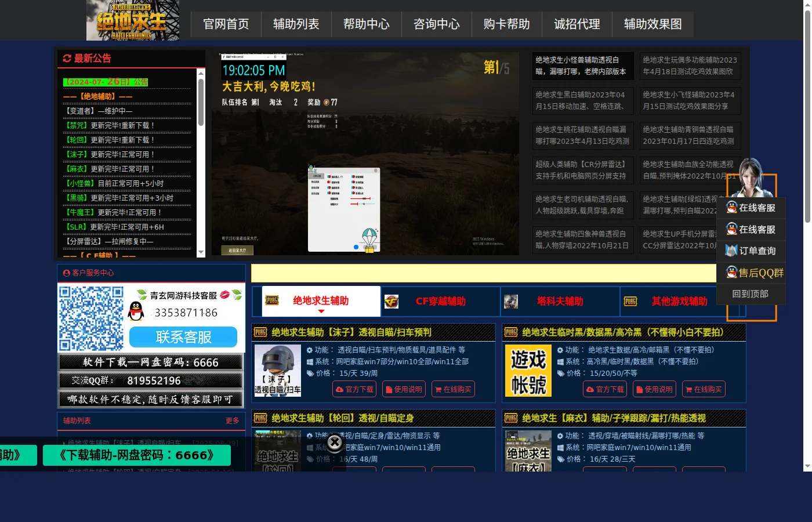Image resolution: width=812 pixels, height=522 pixels.
Task: Click the QQ icon on second 在线客服
Action: (732, 229)
